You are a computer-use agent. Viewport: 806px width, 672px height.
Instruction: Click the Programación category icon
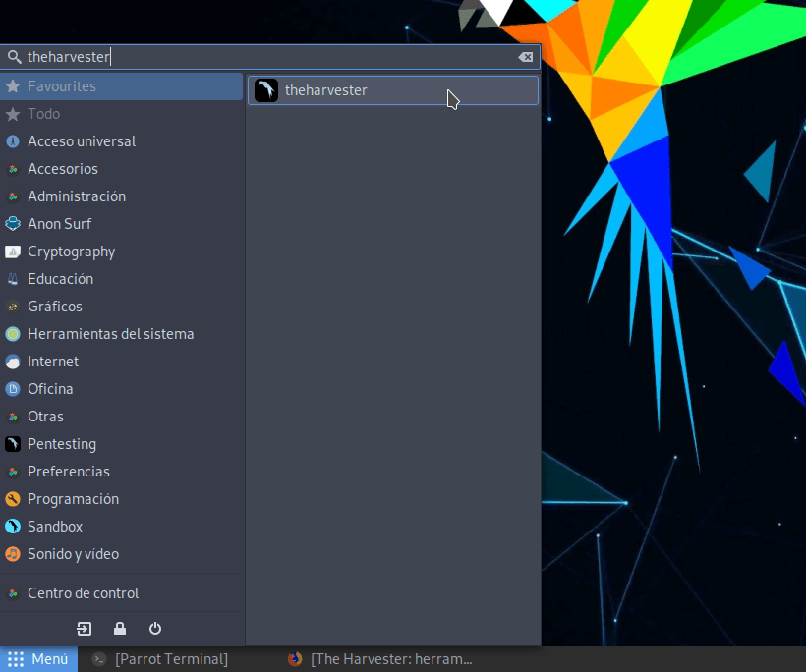(x=14, y=498)
